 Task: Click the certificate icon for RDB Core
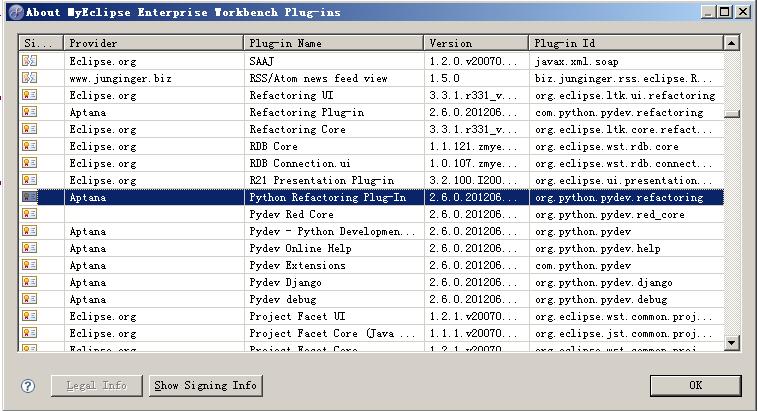pos(29,145)
